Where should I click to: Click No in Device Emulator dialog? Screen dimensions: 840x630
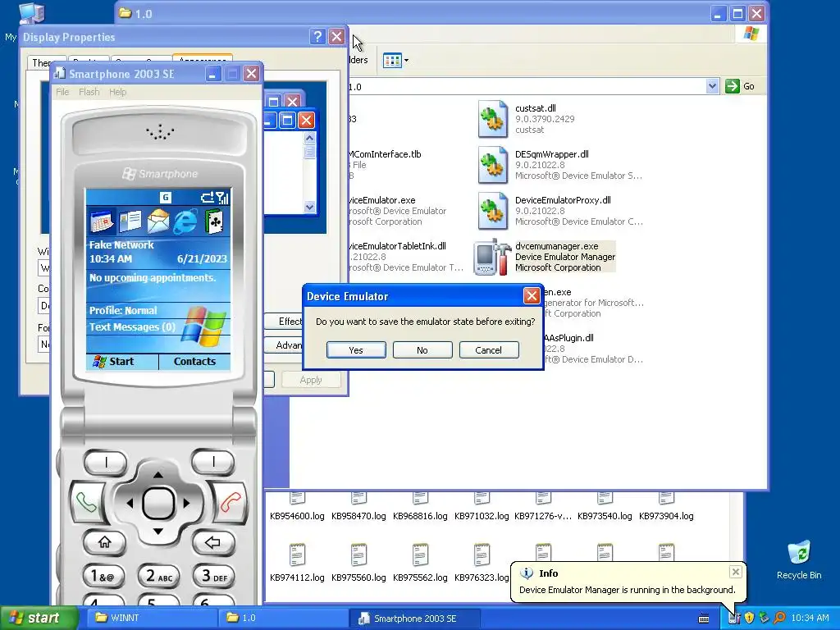422,349
